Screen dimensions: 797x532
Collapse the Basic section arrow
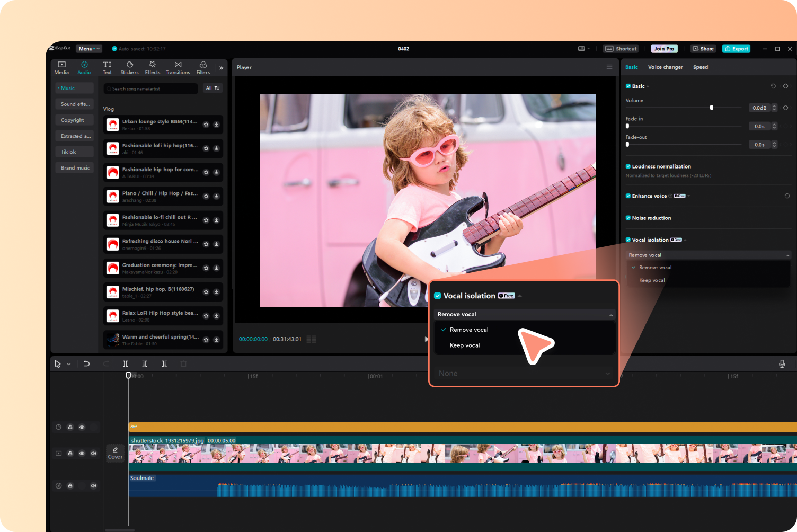[648, 86]
